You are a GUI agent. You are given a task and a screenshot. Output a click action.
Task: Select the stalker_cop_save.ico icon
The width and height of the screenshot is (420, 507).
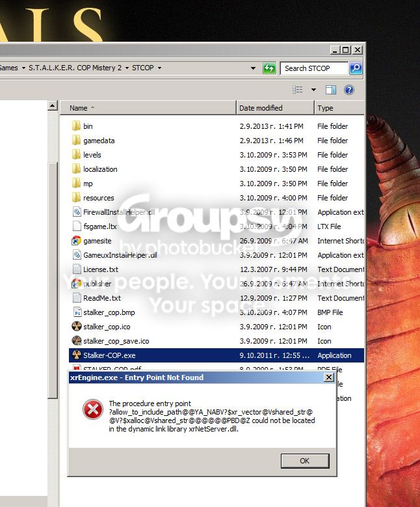76,340
